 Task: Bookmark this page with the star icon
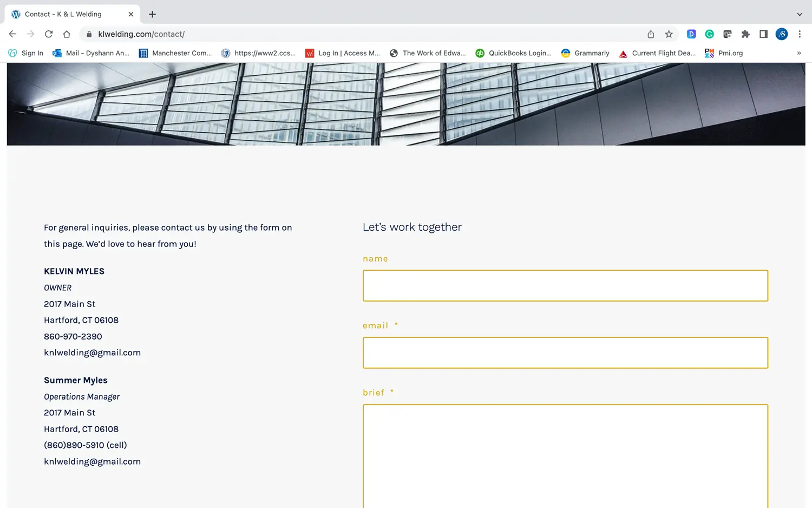(x=669, y=34)
